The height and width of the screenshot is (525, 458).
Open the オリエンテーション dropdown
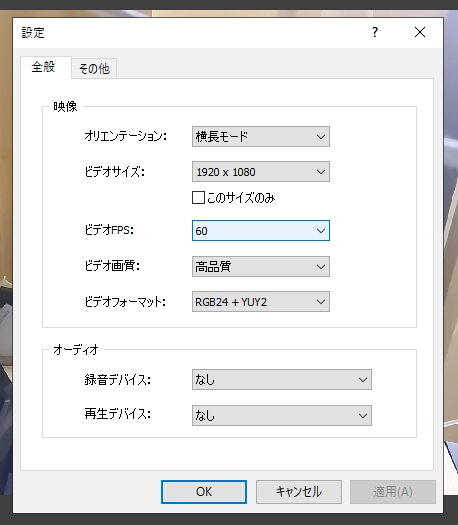[x=261, y=137]
